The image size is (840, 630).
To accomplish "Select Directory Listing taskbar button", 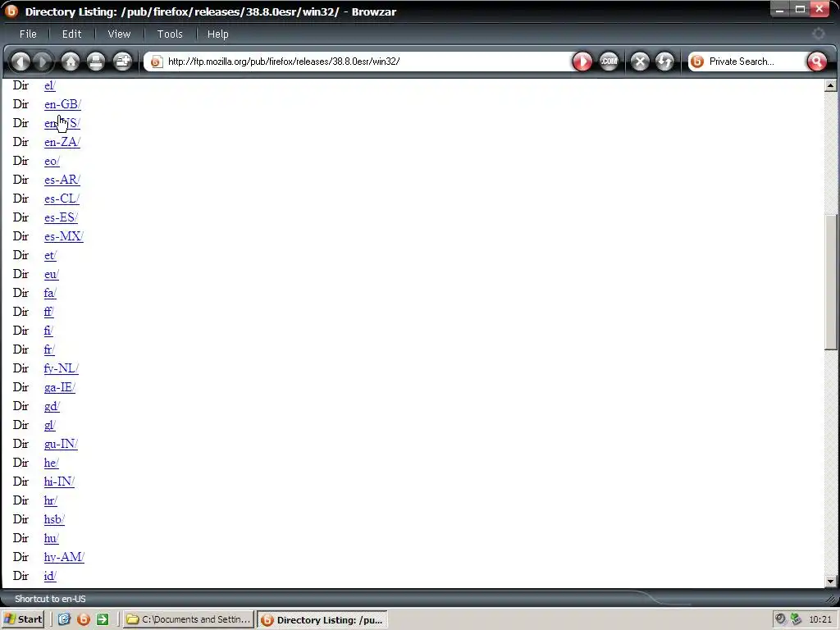I will click(322, 620).
